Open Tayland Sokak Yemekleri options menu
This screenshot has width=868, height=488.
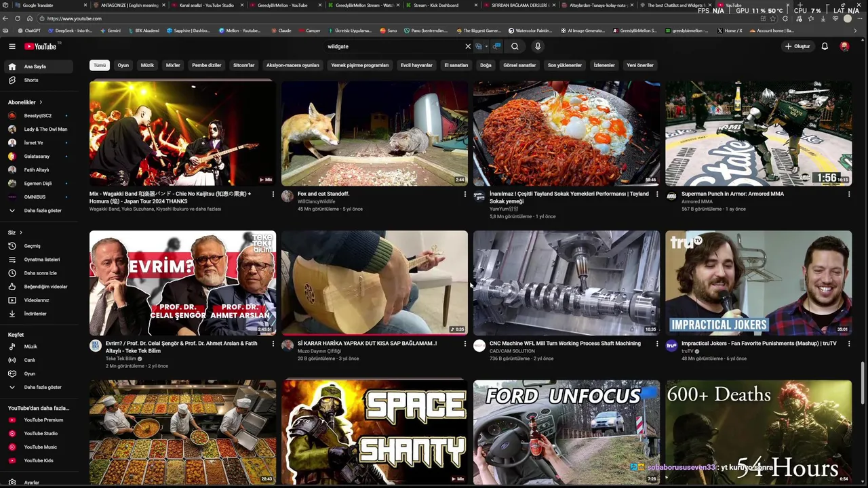[x=657, y=194]
